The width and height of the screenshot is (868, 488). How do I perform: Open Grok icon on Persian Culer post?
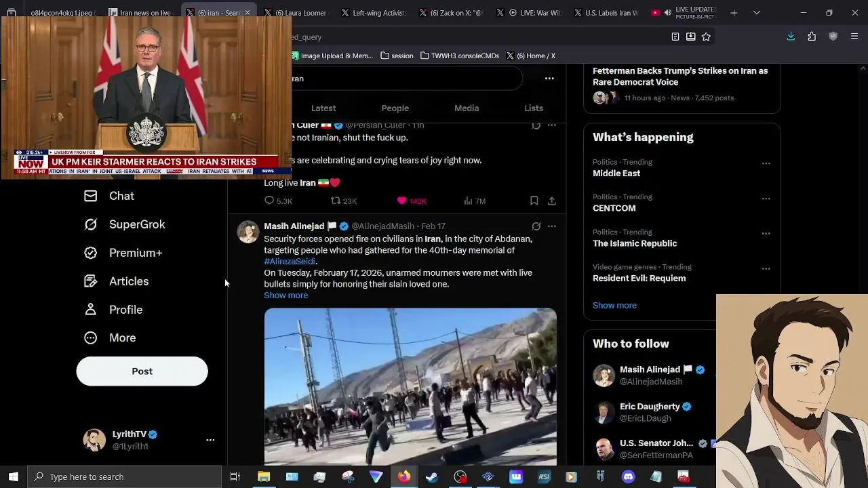pyautogui.click(x=536, y=125)
